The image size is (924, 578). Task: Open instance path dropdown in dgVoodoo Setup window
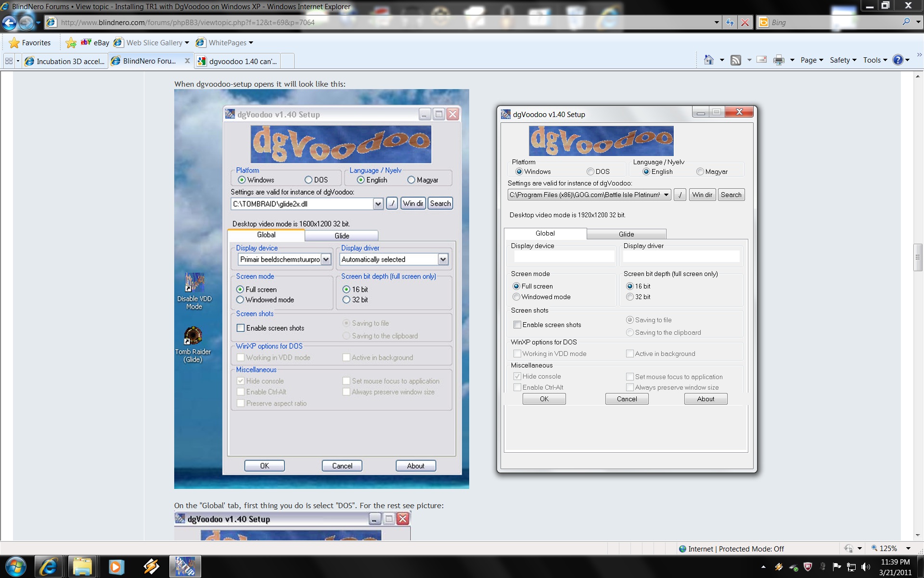(666, 195)
